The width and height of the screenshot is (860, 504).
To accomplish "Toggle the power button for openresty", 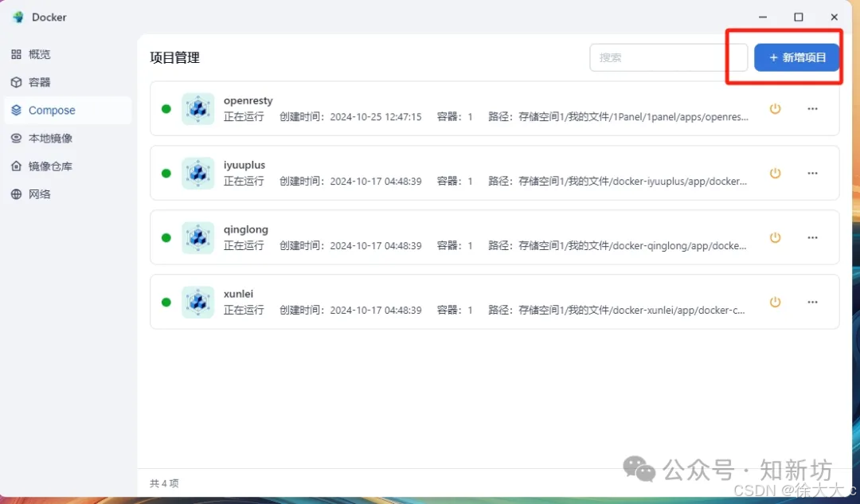I will (775, 109).
